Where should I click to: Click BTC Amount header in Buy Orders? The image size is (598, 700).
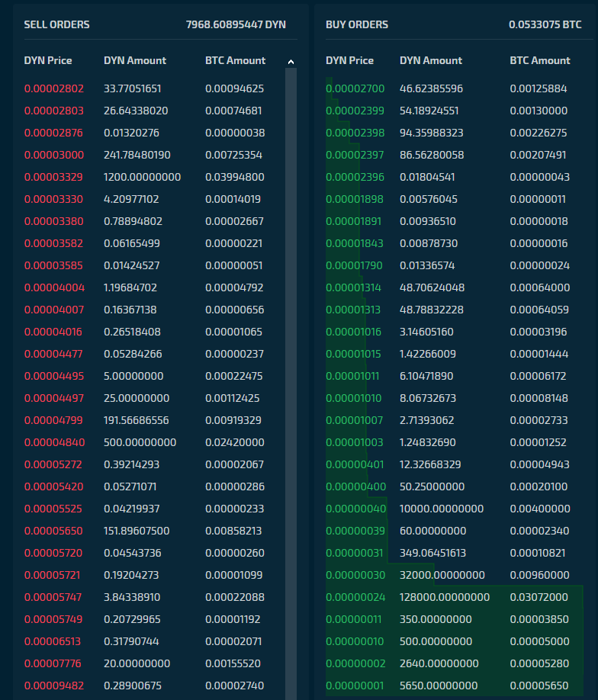(540, 60)
